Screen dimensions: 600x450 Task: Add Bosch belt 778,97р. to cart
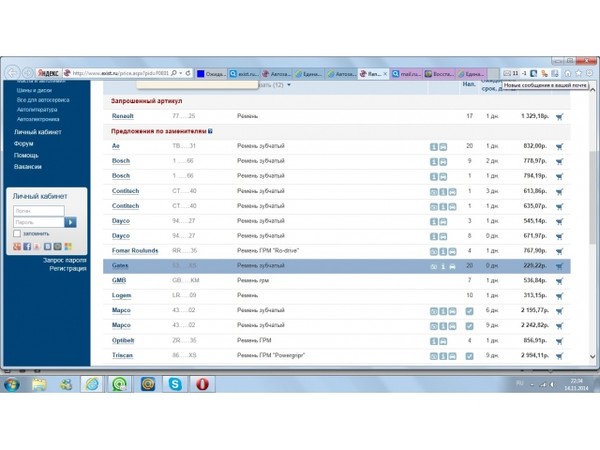point(559,161)
